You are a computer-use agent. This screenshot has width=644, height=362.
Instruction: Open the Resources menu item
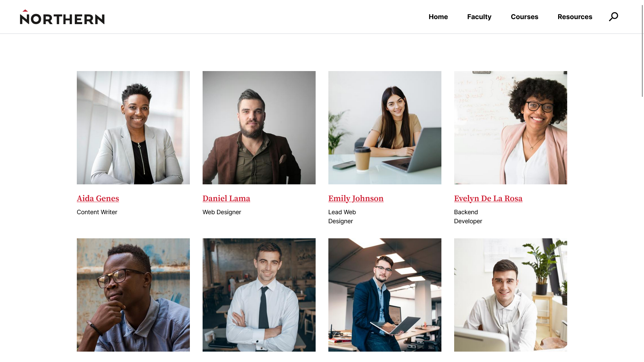pos(575,17)
